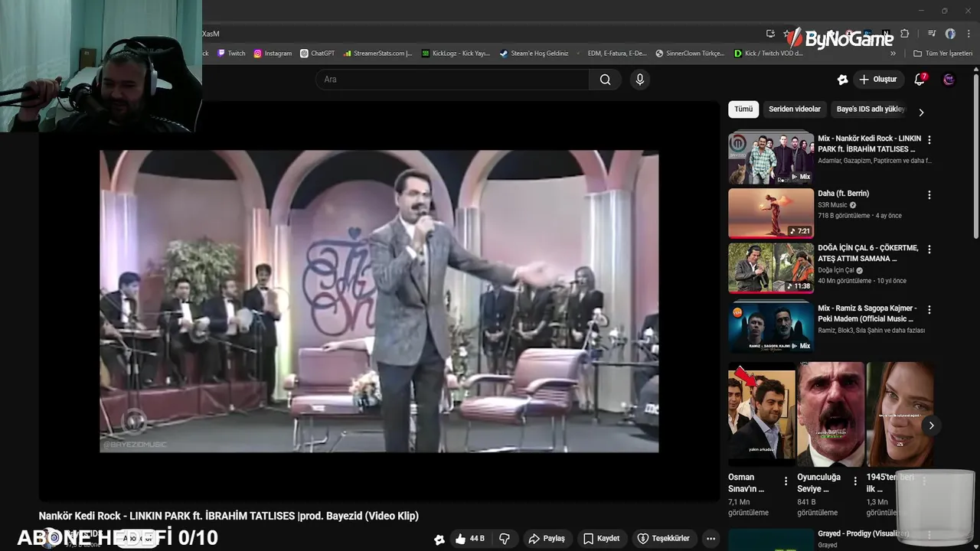Show next Shorts with the right arrow
Screen dimensions: 980x551
point(931,425)
